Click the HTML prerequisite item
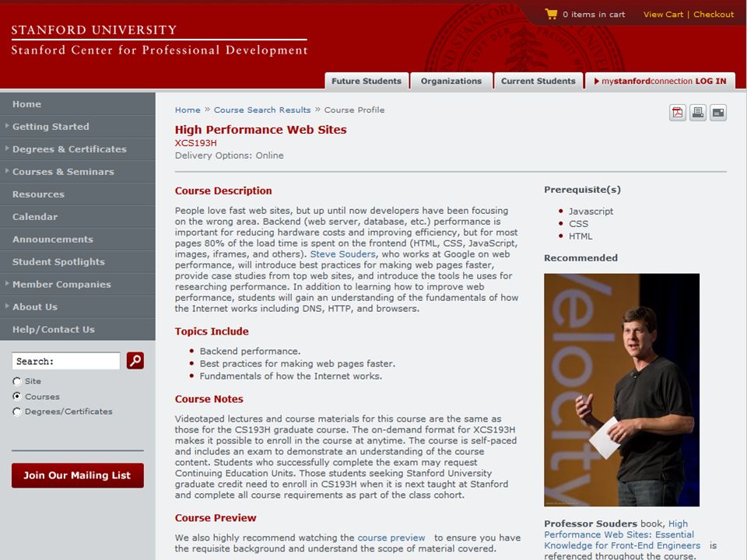The image size is (747, 560). click(x=580, y=236)
